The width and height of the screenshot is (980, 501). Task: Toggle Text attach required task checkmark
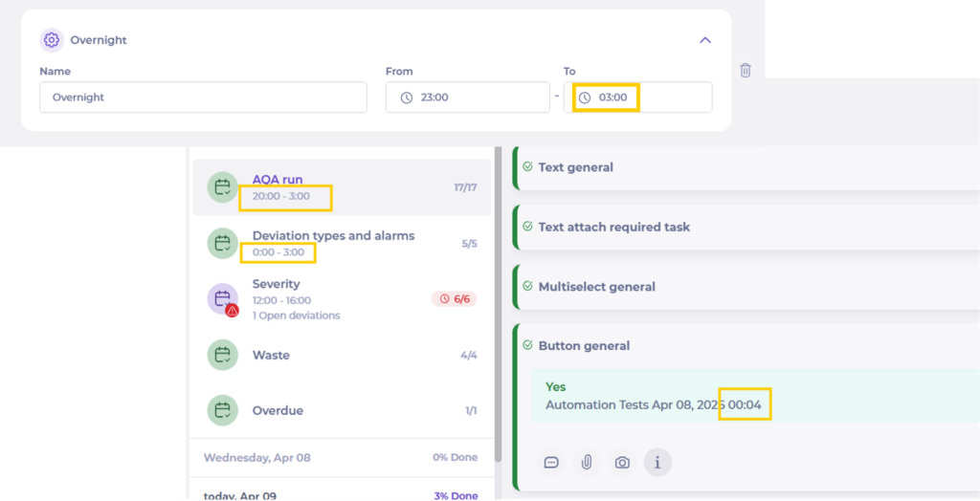(527, 227)
